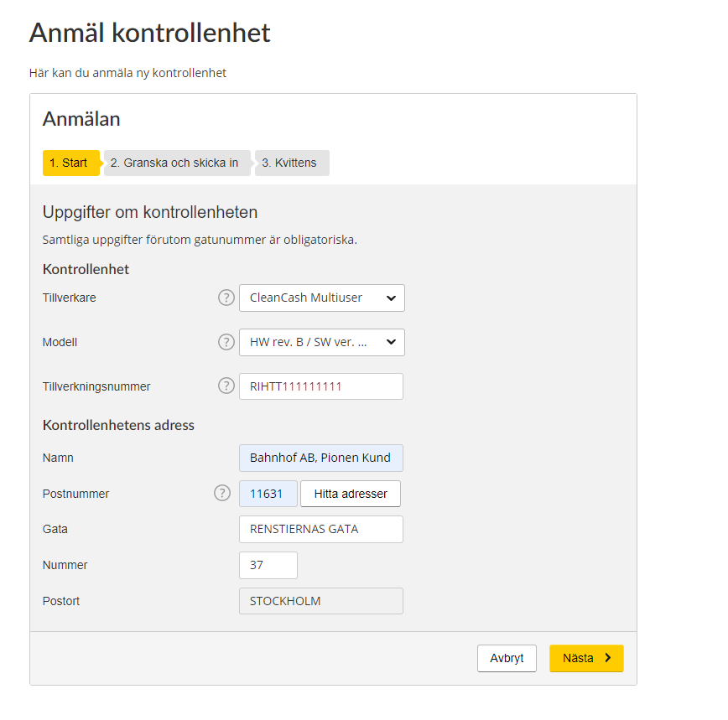728x720 pixels.
Task: Click the Avbryt button
Action: [x=507, y=658]
